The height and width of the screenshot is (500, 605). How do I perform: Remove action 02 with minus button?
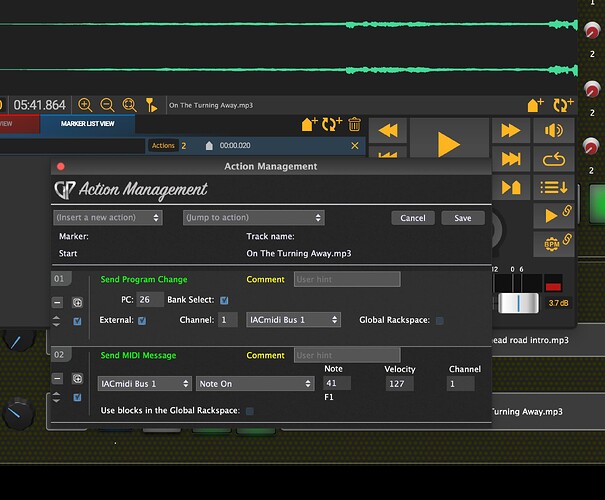(57, 379)
